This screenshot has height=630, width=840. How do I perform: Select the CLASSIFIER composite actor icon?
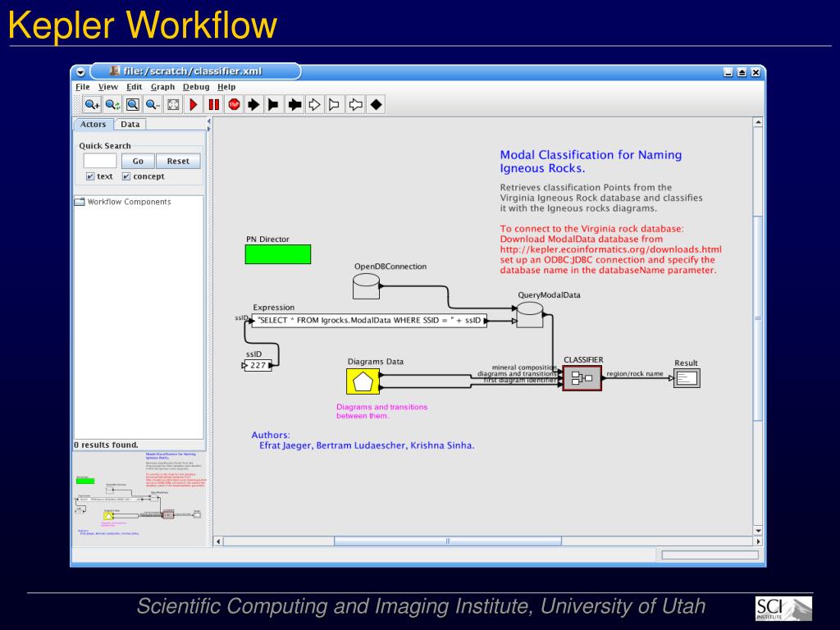[582, 378]
